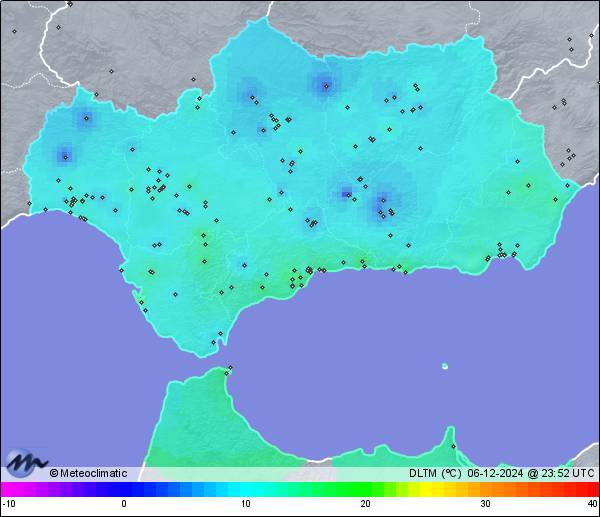Click the 20 scale label
600x517 pixels.
pyautogui.click(x=365, y=504)
